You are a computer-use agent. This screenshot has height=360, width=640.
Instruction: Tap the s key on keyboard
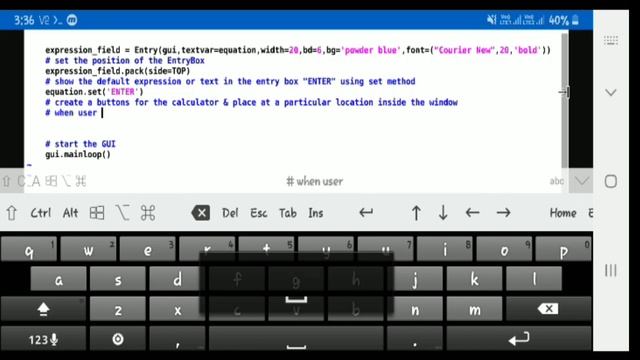118,279
